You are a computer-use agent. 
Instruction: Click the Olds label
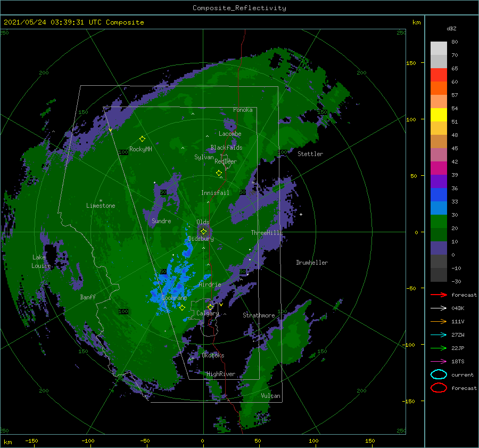(x=203, y=222)
